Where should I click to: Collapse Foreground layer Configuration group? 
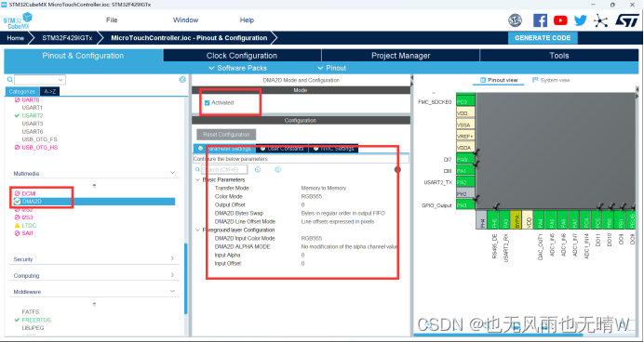point(197,230)
